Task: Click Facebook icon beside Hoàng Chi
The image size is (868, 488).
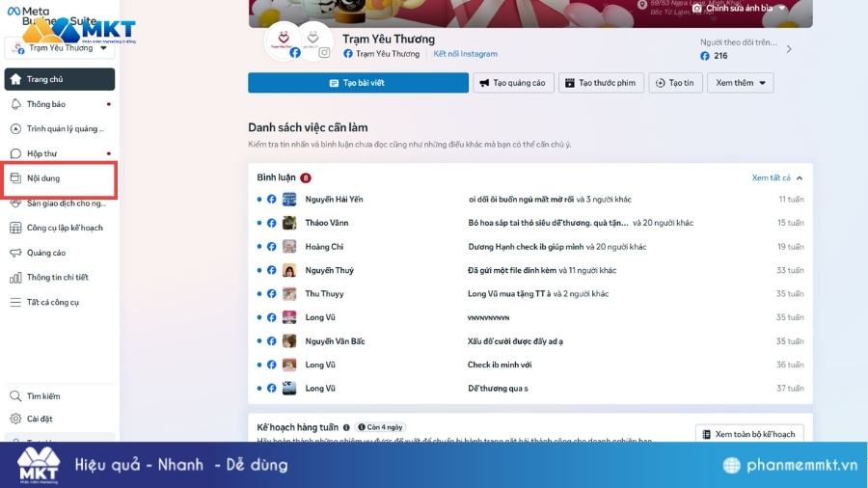Action: pyautogui.click(x=271, y=247)
